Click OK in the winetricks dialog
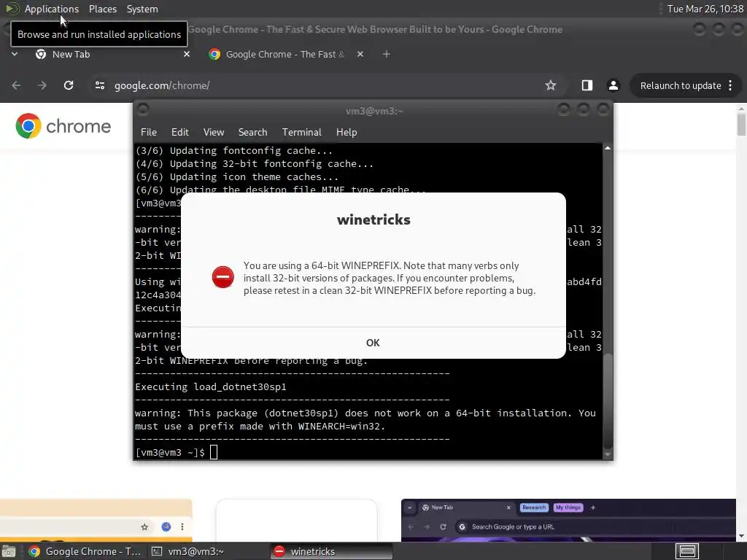Viewport: 747px width, 560px height. [373, 343]
